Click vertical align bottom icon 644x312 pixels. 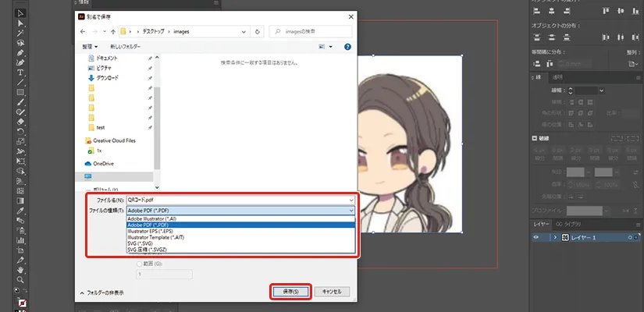[635, 11]
